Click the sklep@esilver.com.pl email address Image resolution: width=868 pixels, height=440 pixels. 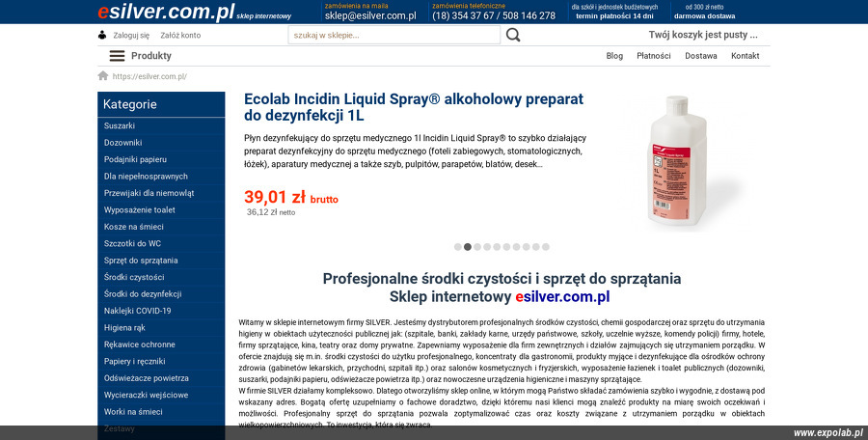(x=370, y=15)
